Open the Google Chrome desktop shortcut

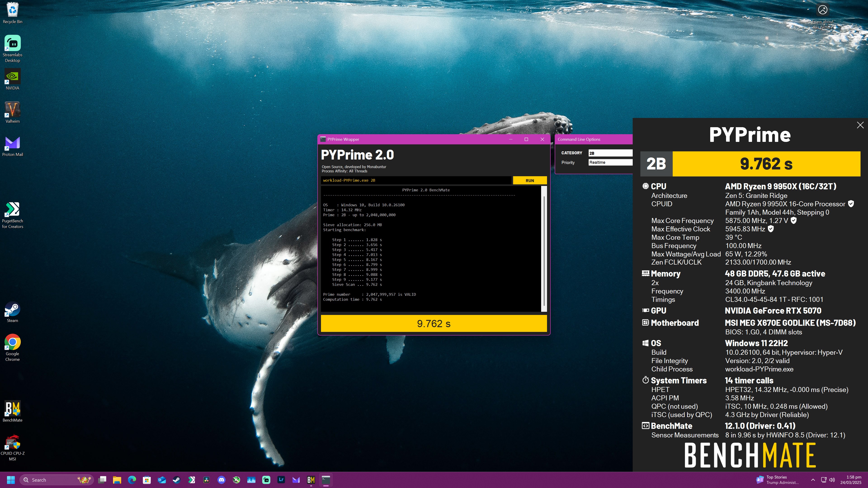point(12,347)
